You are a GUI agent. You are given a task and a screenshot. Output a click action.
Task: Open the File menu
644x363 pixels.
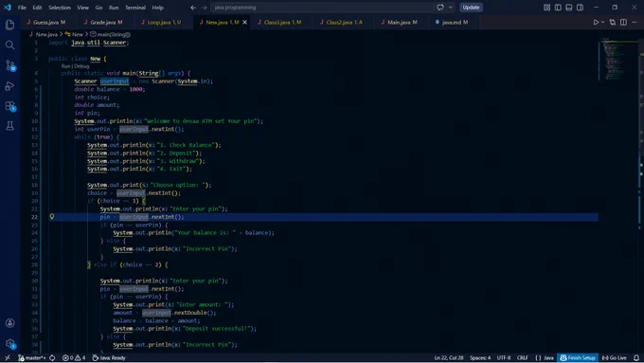22,8
